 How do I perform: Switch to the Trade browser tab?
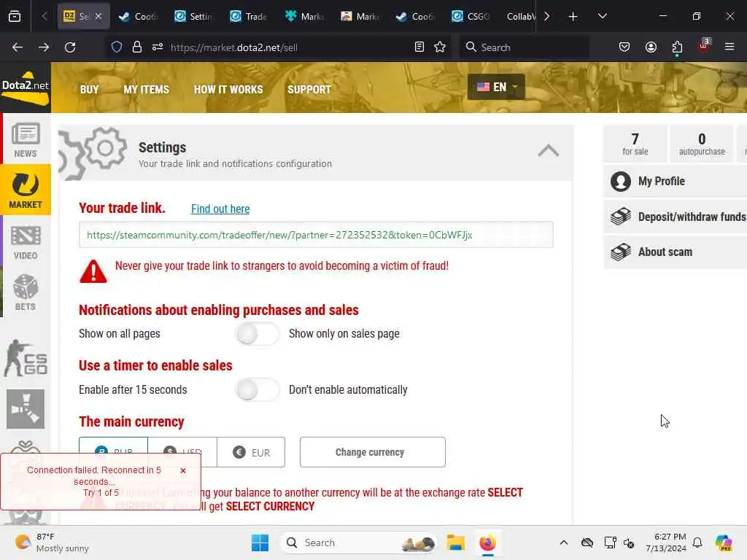248,16
